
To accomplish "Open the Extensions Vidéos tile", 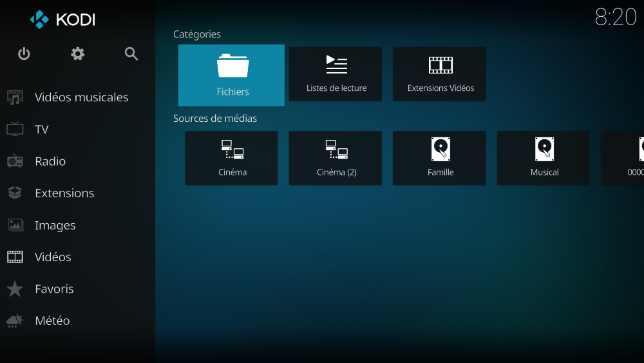I will pyautogui.click(x=440, y=74).
